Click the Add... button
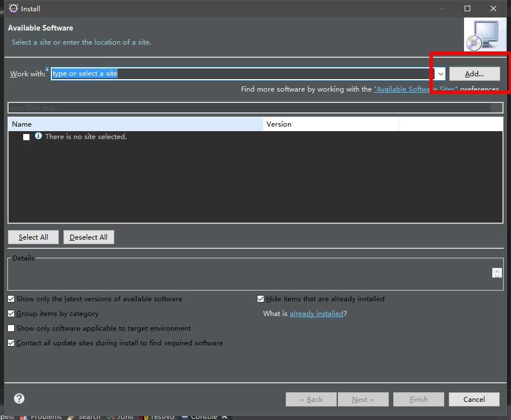The width and height of the screenshot is (511, 420). point(474,74)
